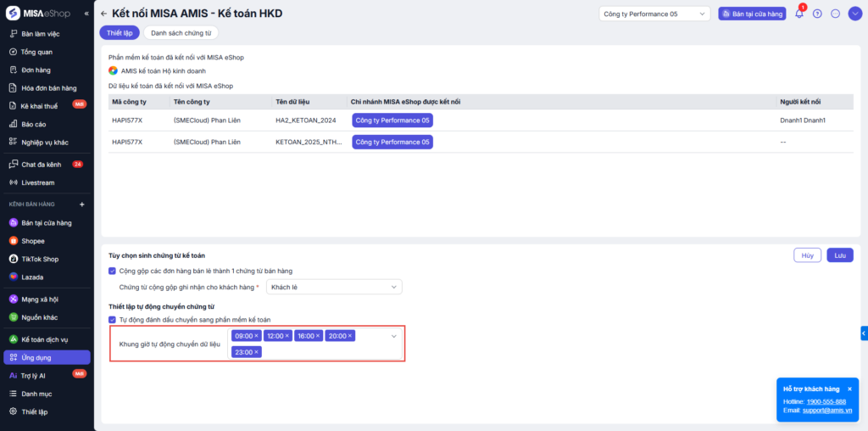This screenshot has width=868, height=431.
Task: Open Livestream from the sidebar
Action: click(37, 182)
